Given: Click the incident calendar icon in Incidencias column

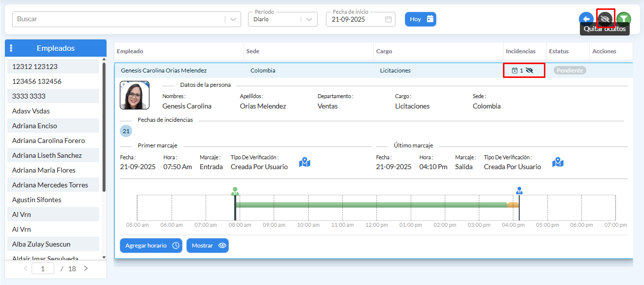Looking at the screenshot, I should [514, 71].
